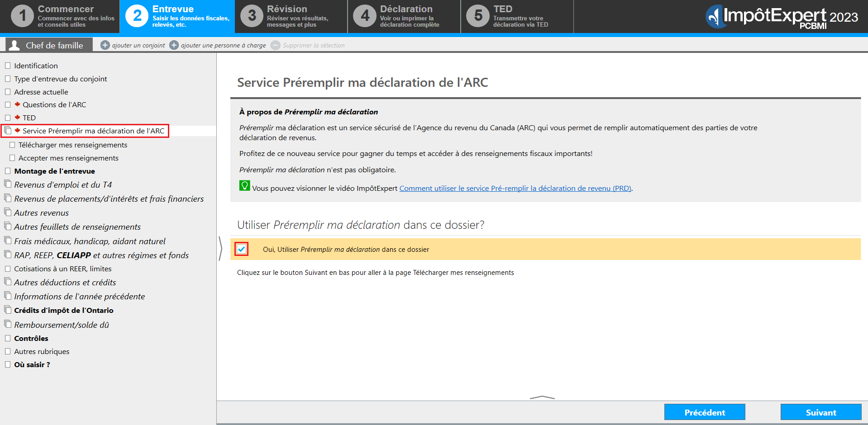Expand Crédits d'impôt de l'Ontario section
Image resolution: width=868 pixels, height=425 pixels.
click(x=8, y=310)
